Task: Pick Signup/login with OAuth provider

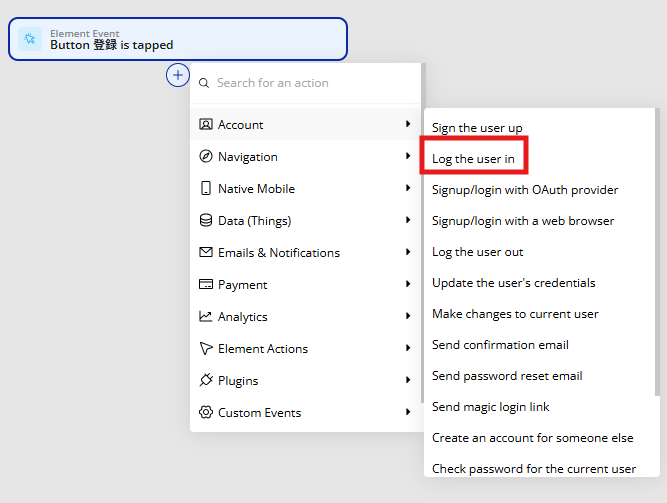Action: pyautogui.click(x=525, y=190)
